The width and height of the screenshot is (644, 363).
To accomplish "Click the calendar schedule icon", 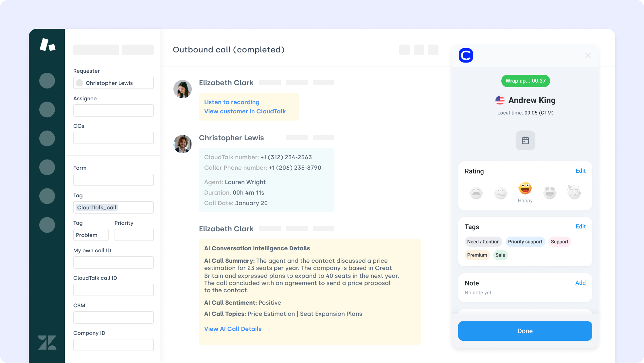I will (x=525, y=141).
